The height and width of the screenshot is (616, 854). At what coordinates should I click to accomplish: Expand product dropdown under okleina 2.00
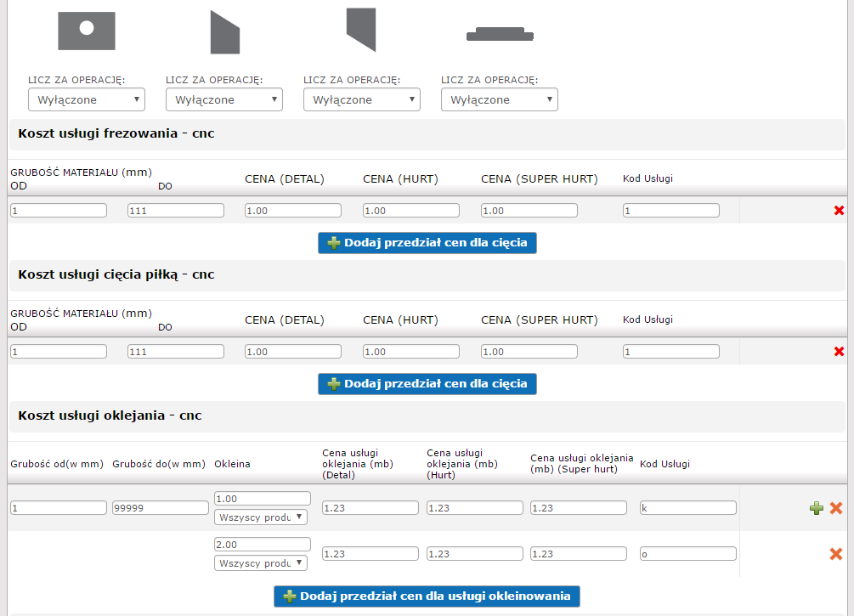(x=261, y=562)
